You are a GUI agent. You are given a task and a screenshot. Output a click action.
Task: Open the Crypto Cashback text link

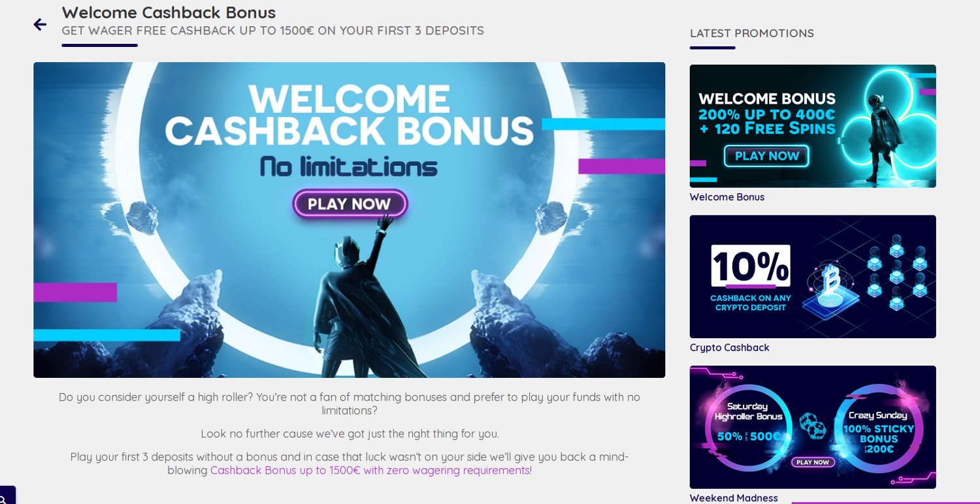(x=730, y=348)
